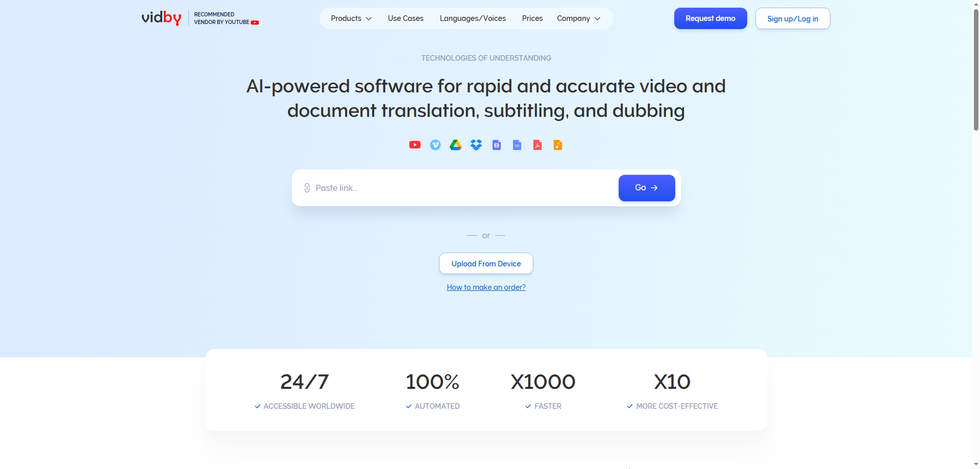Click the vidby logo

(x=161, y=18)
